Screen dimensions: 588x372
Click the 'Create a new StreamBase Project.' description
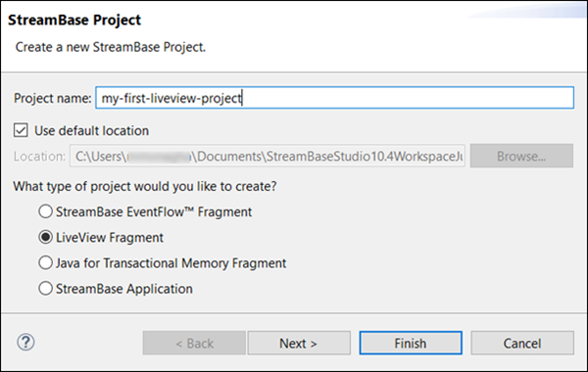pos(111,47)
